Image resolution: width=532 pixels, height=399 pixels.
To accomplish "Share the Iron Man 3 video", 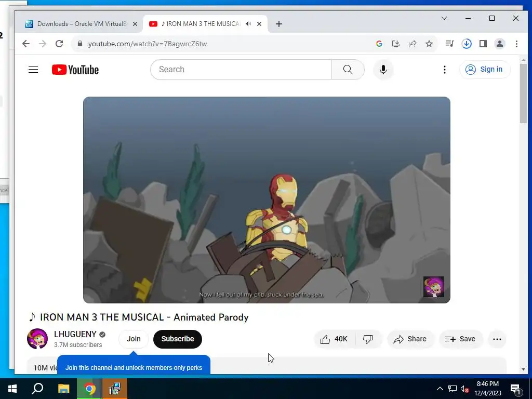I will tap(410, 339).
